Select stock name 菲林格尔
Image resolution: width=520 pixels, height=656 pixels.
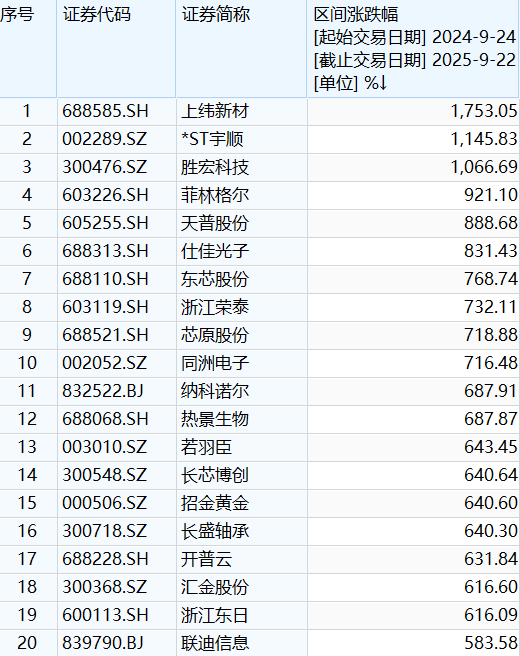pyautogui.click(x=215, y=195)
